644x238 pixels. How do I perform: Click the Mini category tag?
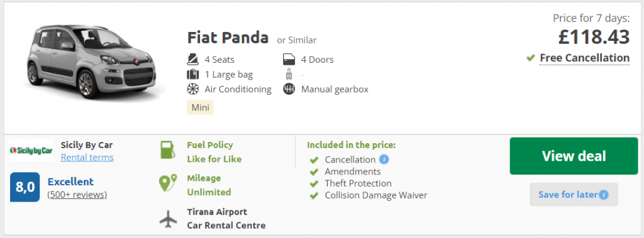[x=200, y=108]
